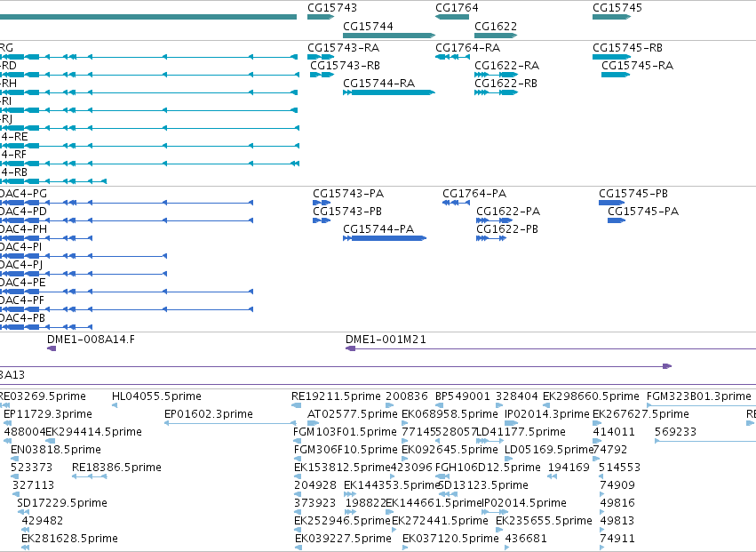
Task: Click EST IP02014.3prime
Action: coord(546,414)
